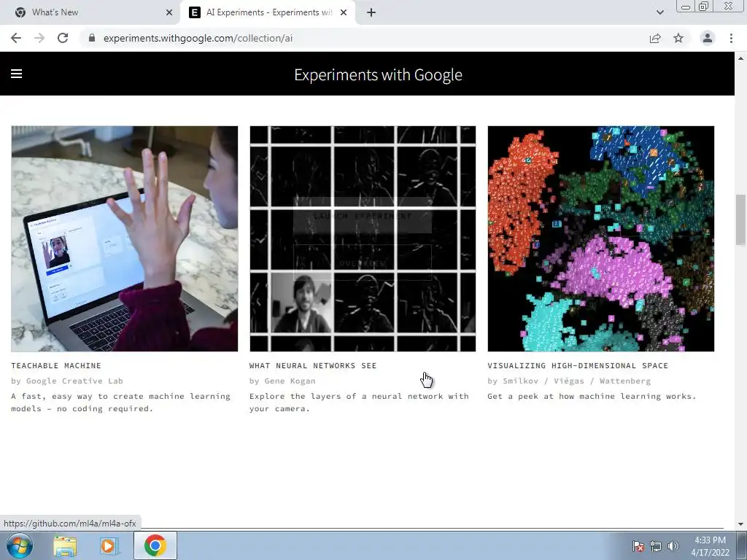Click the Chrome taskbar icon
Screen dimensions: 747x560
[155, 545]
